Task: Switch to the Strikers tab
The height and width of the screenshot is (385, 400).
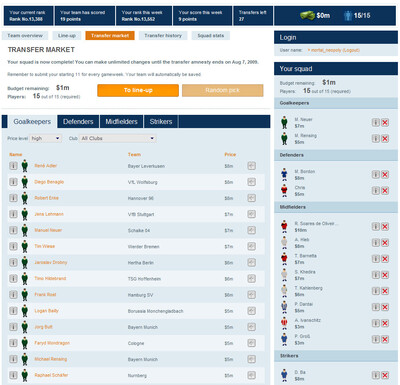Action: click(x=161, y=122)
